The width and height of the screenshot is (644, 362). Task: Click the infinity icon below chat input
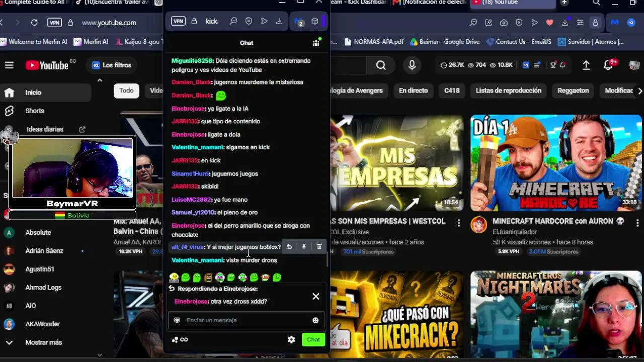click(184, 339)
